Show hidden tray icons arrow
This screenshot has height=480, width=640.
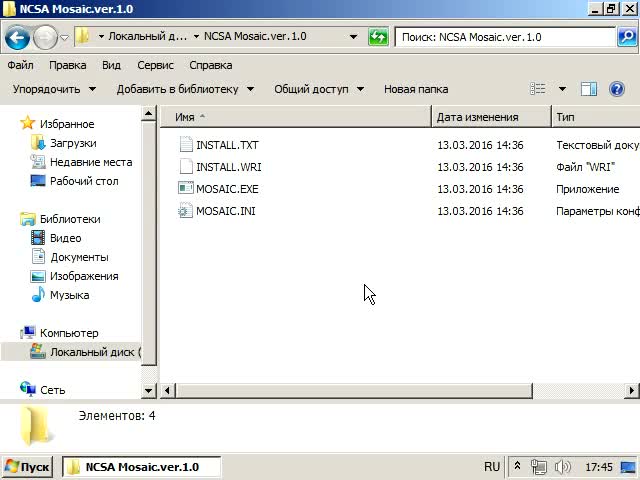point(517,467)
